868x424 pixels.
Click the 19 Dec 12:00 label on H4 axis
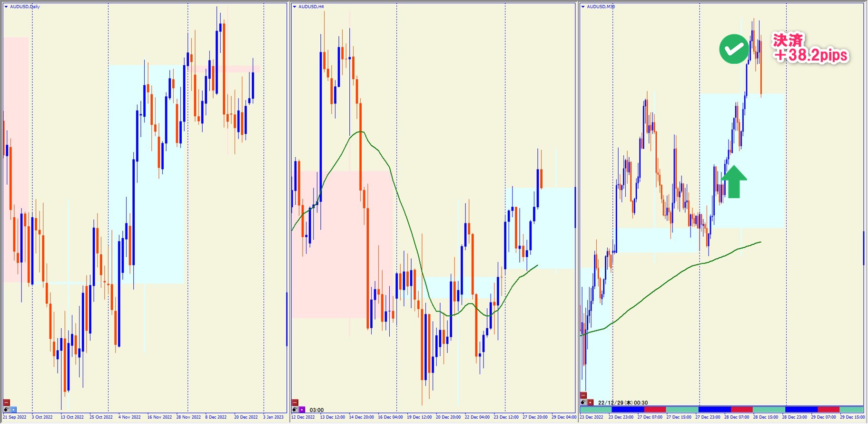[419, 417]
